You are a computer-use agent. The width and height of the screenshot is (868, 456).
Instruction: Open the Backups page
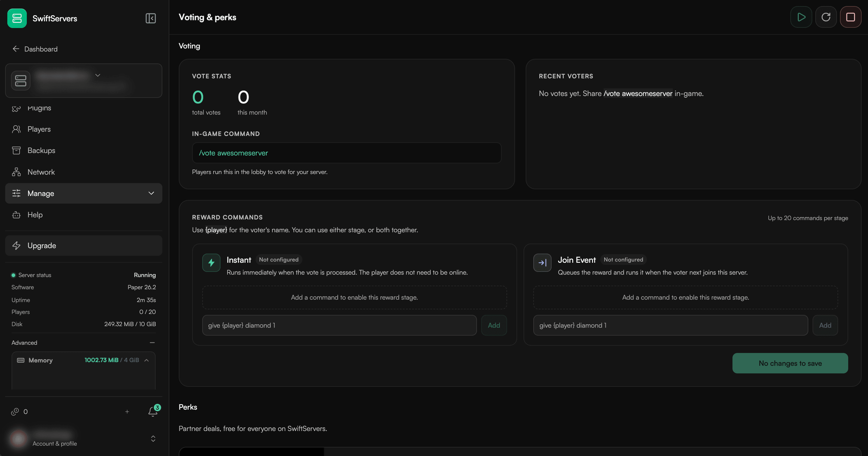point(83,151)
